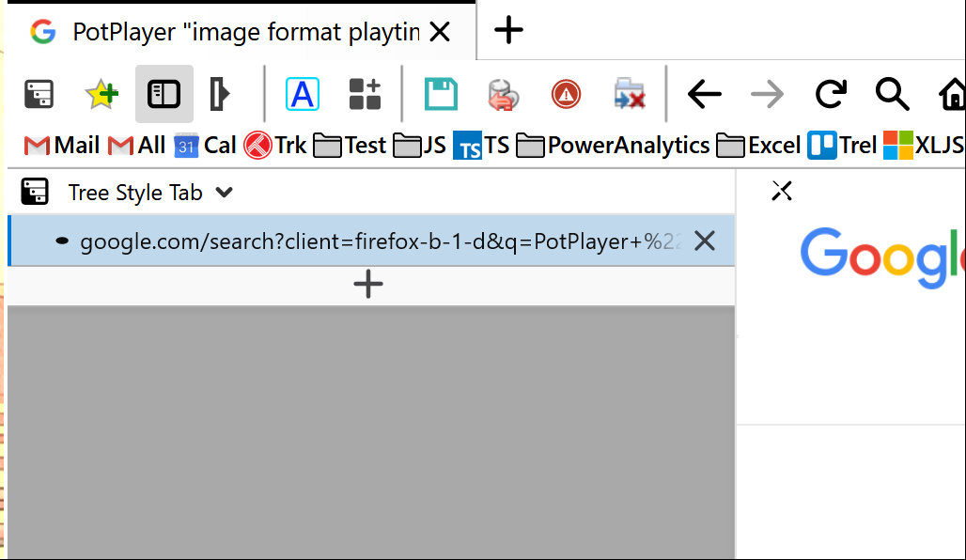Go forward with the right arrow
Screen dimensions: 966x560
767,94
